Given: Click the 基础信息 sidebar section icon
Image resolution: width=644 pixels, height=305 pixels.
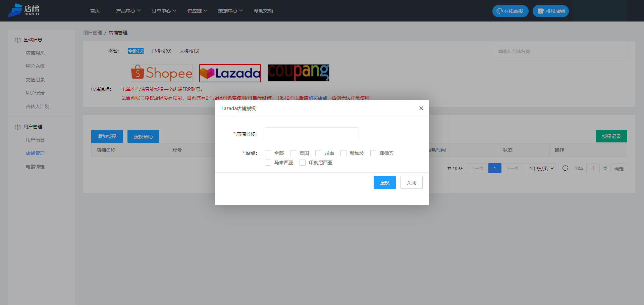Looking at the screenshot, I should pos(17,39).
